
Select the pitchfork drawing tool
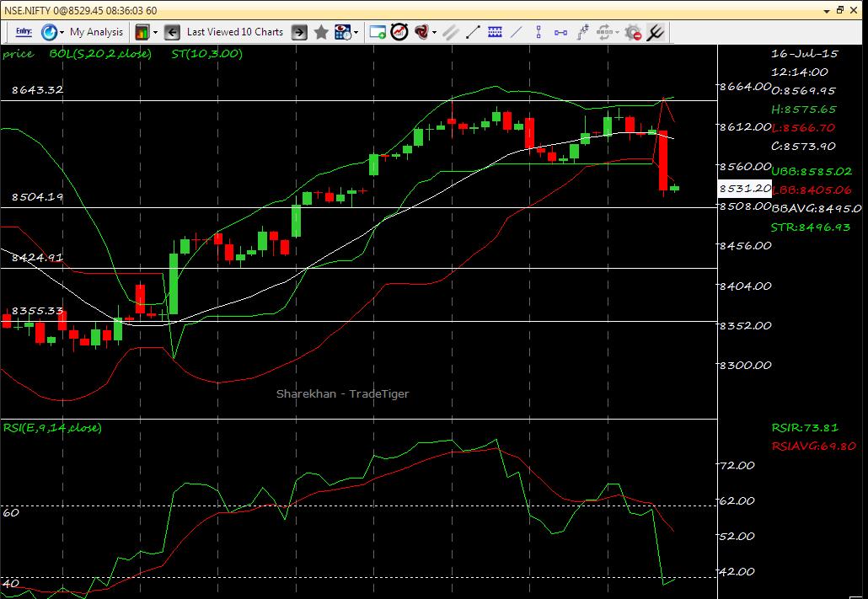[656, 32]
